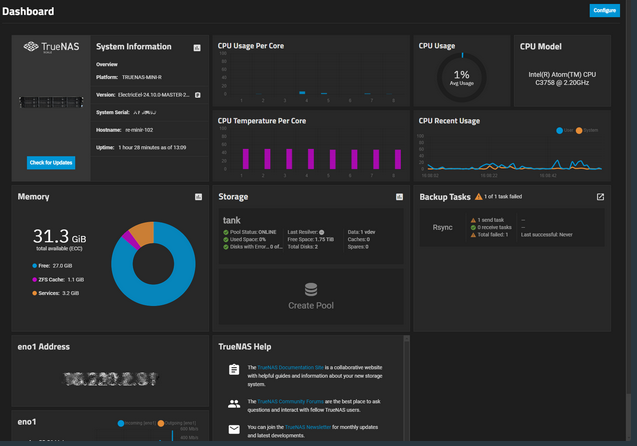The height and width of the screenshot is (446, 637).
Task: Click the Create Pool database icon
Action: pos(310,290)
